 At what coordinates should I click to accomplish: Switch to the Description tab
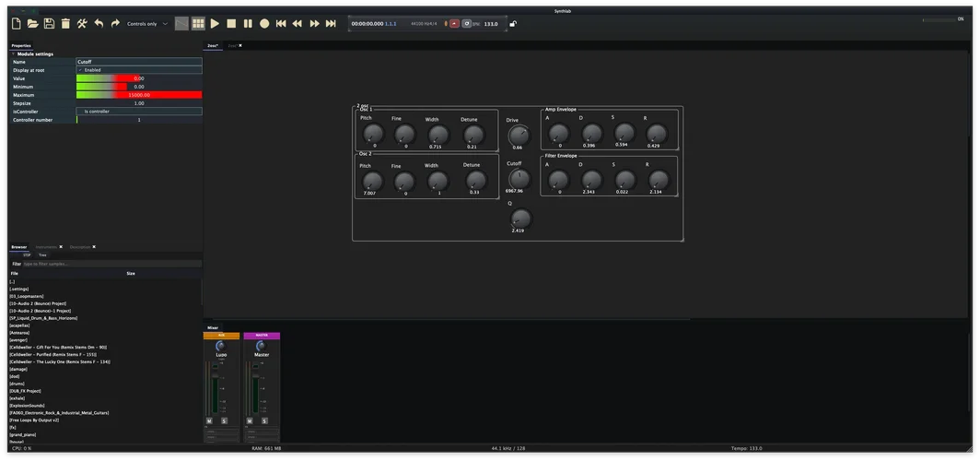pos(80,247)
